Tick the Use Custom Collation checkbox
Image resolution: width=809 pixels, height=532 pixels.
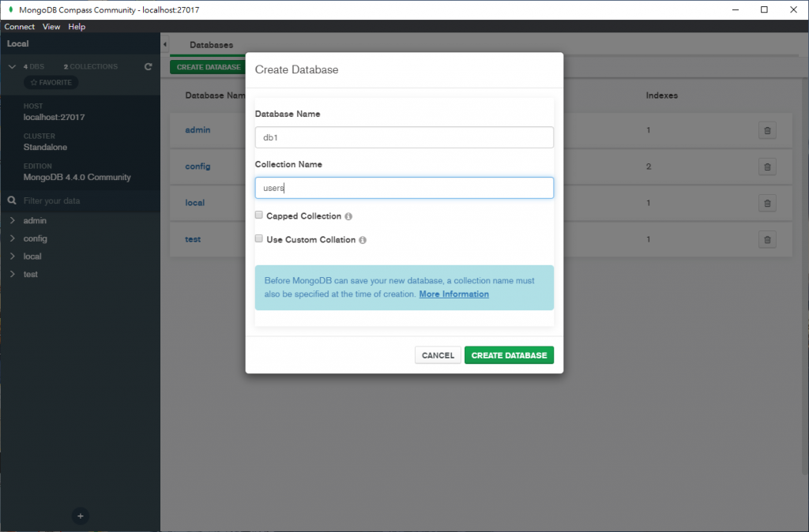[259, 238]
